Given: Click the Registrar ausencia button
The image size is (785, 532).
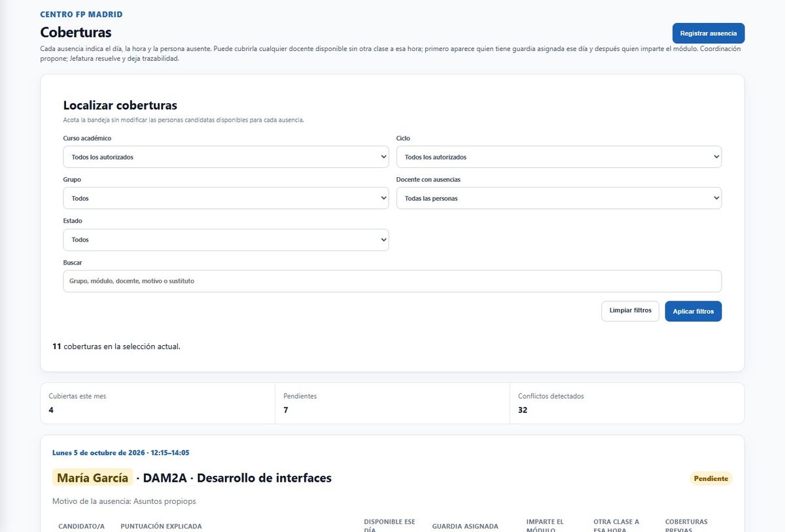Looking at the screenshot, I should (x=708, y=33).
